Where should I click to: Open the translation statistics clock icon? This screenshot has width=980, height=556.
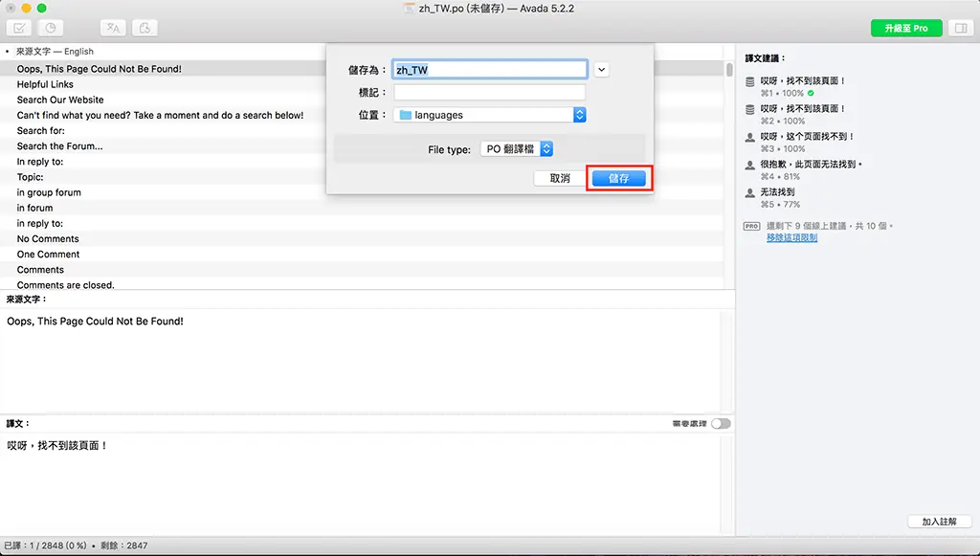[x=51, y=28]
